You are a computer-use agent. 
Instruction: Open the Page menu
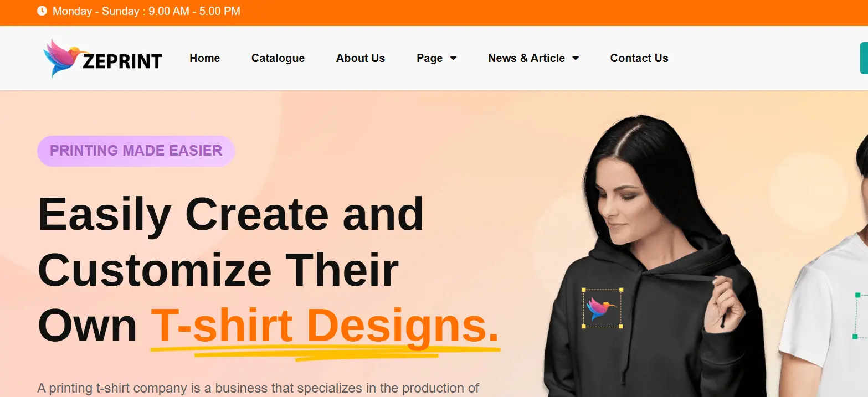coord(430,58)
